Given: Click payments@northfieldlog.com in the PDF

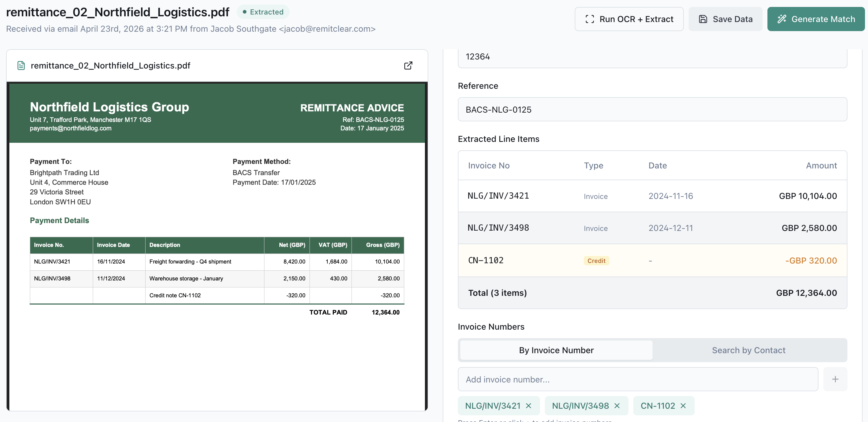Looking at the screenshot, I should tap(70, 128).
